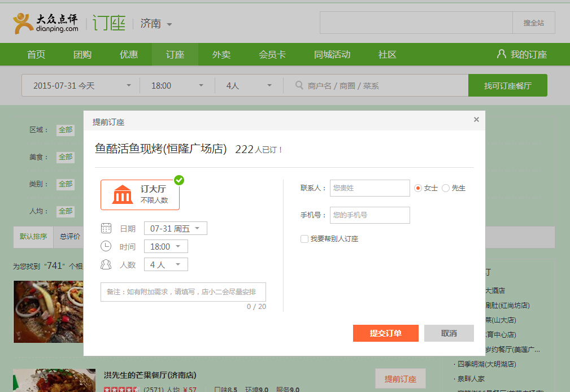Click the 订座 section title in header
This screenshot has width=570, height=392.
click(x=109, y=24)
